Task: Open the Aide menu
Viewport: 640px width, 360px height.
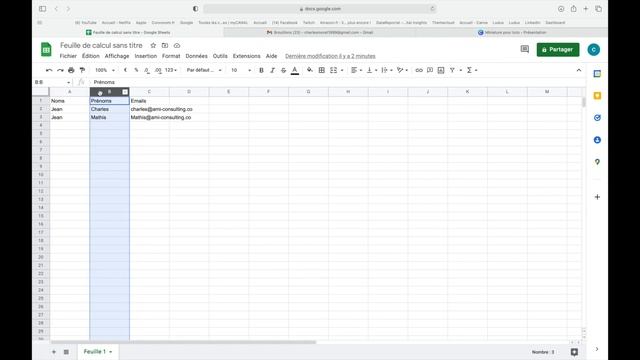Action: click(271, 56)
